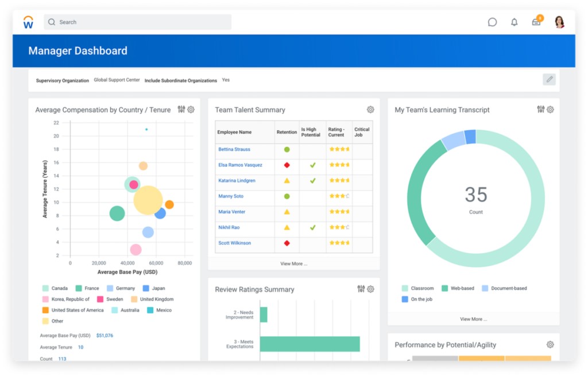Open the inbox tray with badge

536,22
